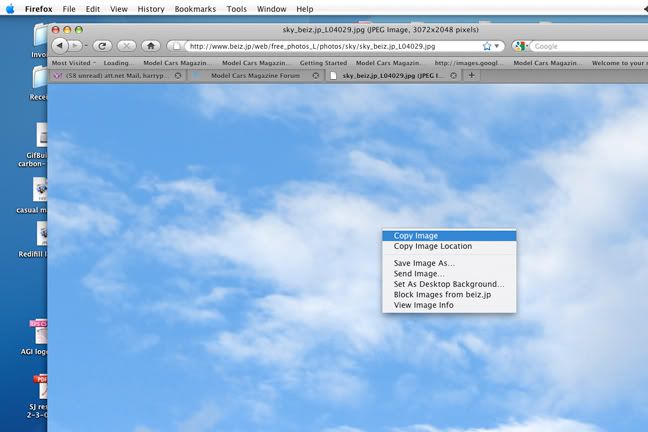Viewport: 648px width, 432px height.
Task: Open the Apple menu
Action: (x=10, y=9)
